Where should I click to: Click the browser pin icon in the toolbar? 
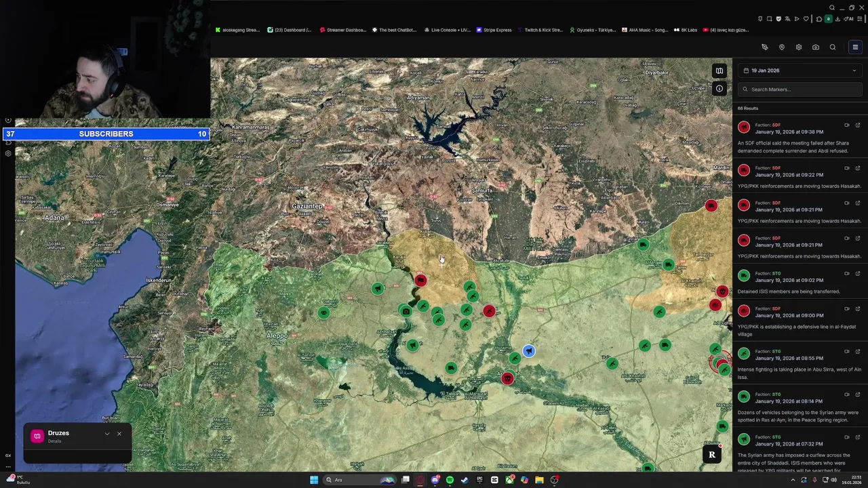coord(760,19)
